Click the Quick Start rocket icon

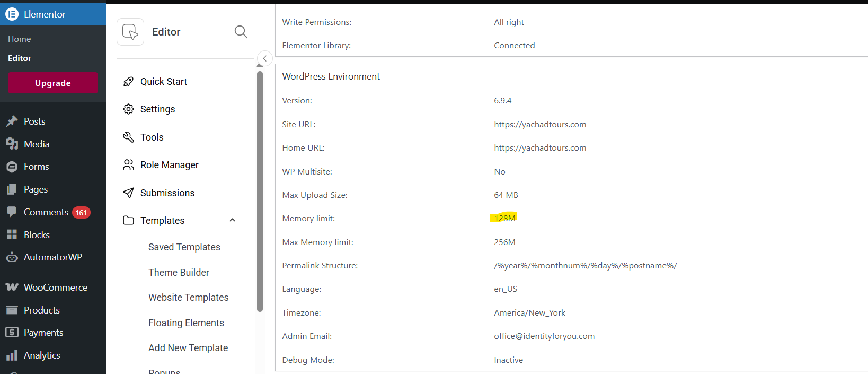tap(128, 82)
